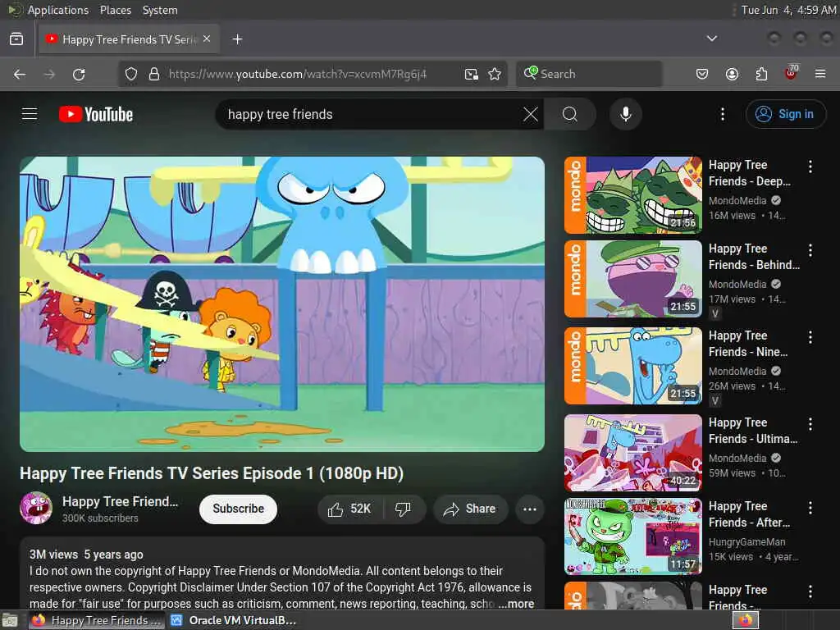
Task: Start voice search with microphone icon
Action: click(x=626, y=114)
